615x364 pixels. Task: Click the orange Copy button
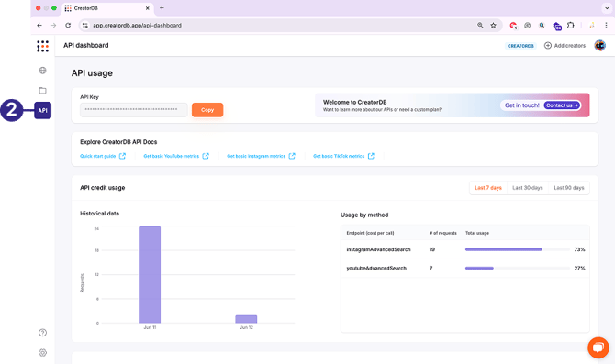[207, 110]
